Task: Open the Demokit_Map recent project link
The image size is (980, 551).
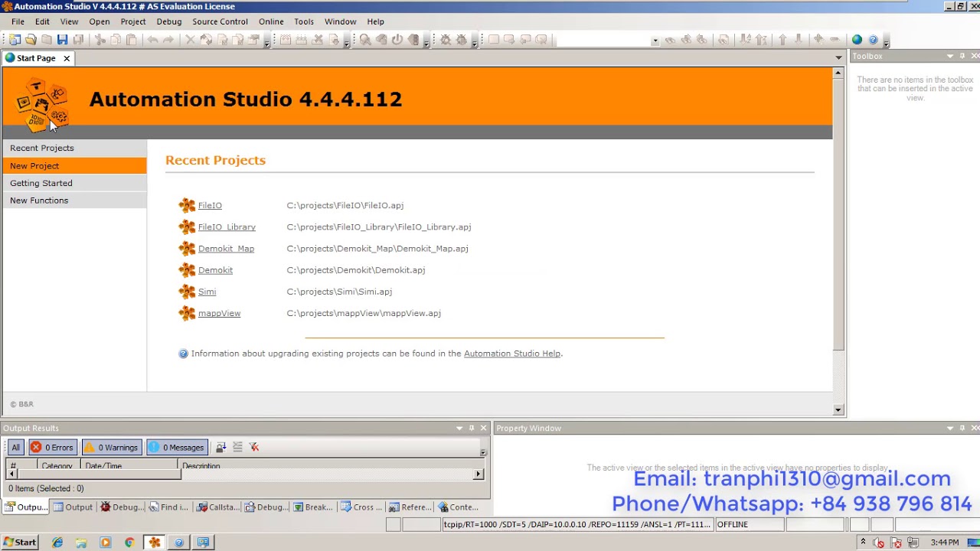Action: (x=226, y=249)
